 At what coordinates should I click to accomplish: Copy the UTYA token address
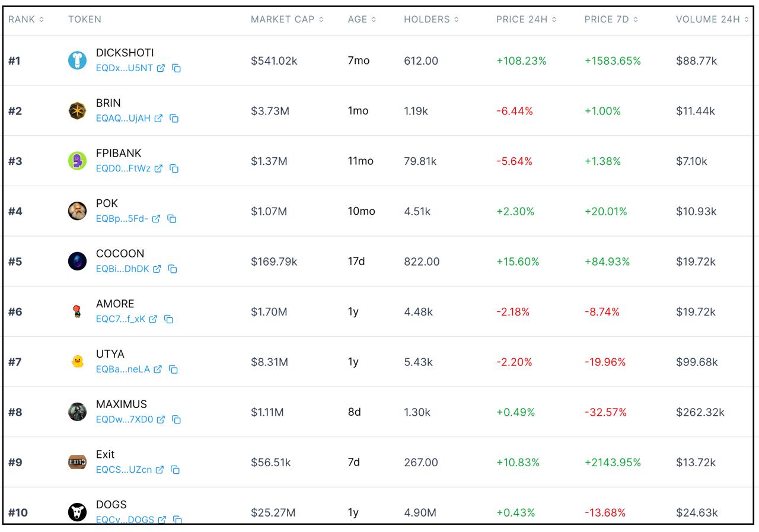coord(173,369)
